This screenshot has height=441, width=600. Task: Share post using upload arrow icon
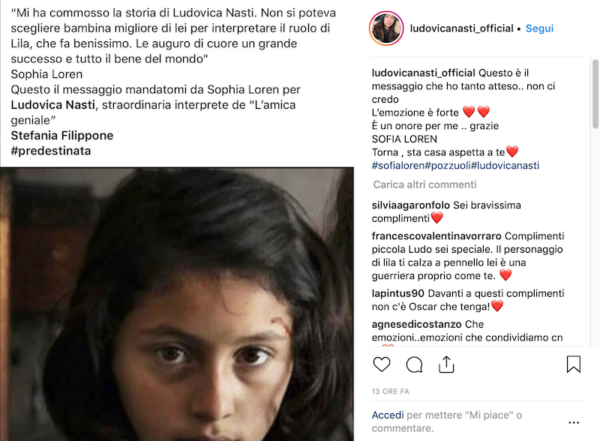446,364
